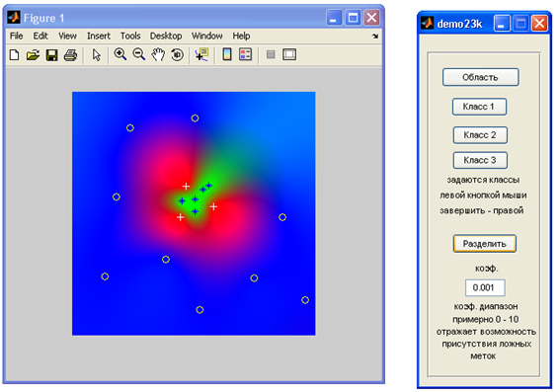Open the Desktop menu

coord(166,36)
